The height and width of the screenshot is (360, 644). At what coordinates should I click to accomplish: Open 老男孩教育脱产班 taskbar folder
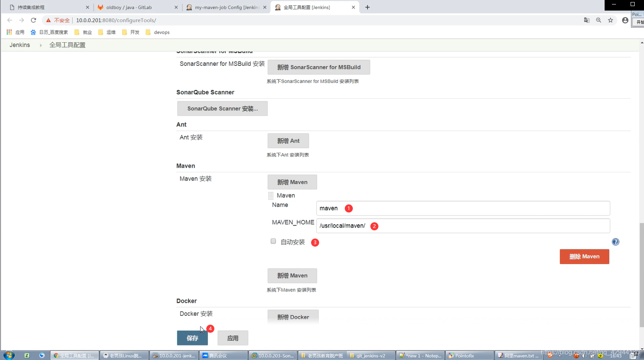322,356
